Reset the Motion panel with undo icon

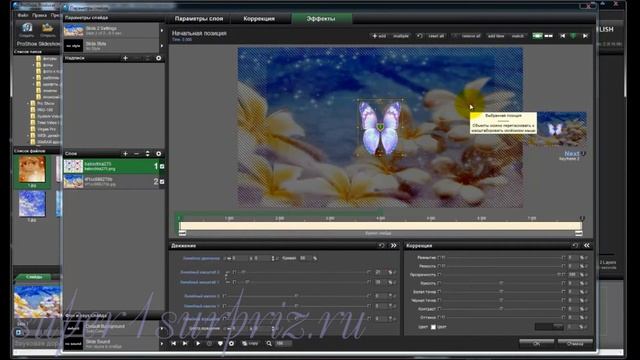pos(382,246)
